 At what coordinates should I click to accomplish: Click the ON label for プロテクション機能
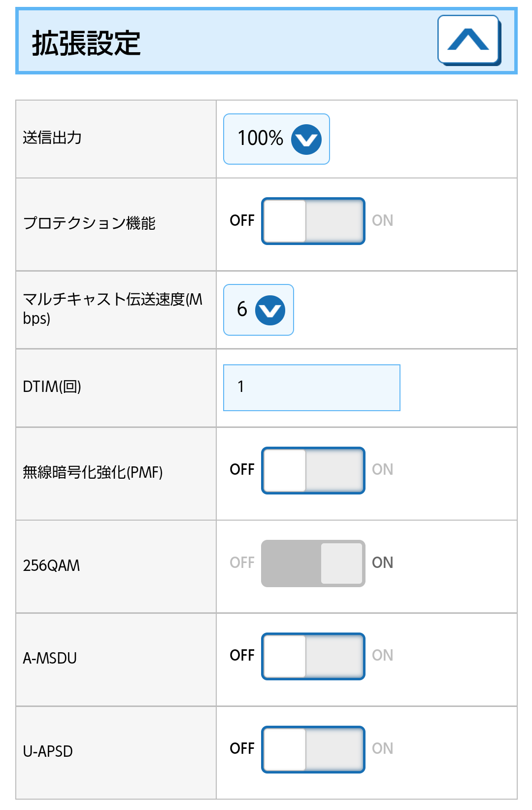[382, 220]
